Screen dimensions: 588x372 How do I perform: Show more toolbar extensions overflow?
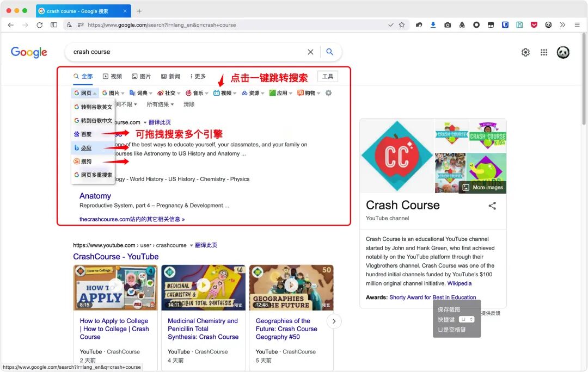pyautogui.click(x=562, y=25)
